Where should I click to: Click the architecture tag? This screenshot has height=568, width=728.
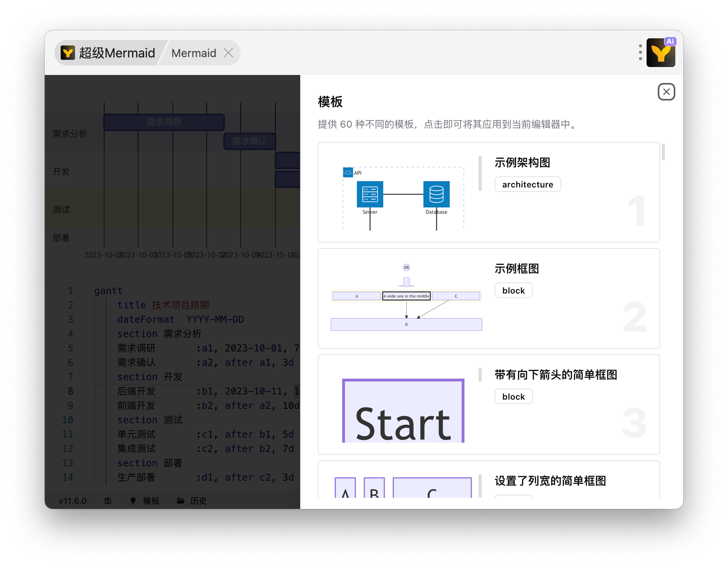[528, 184]
